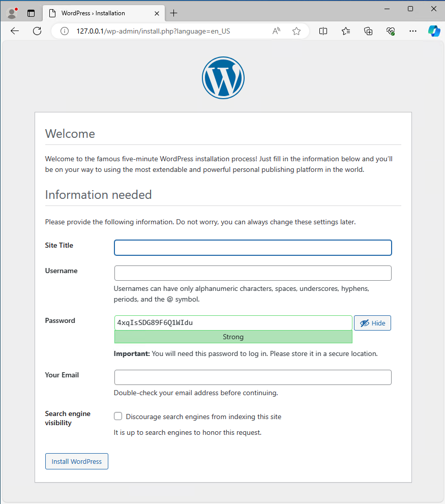Open the Settings and more menu

coord(413,31)
